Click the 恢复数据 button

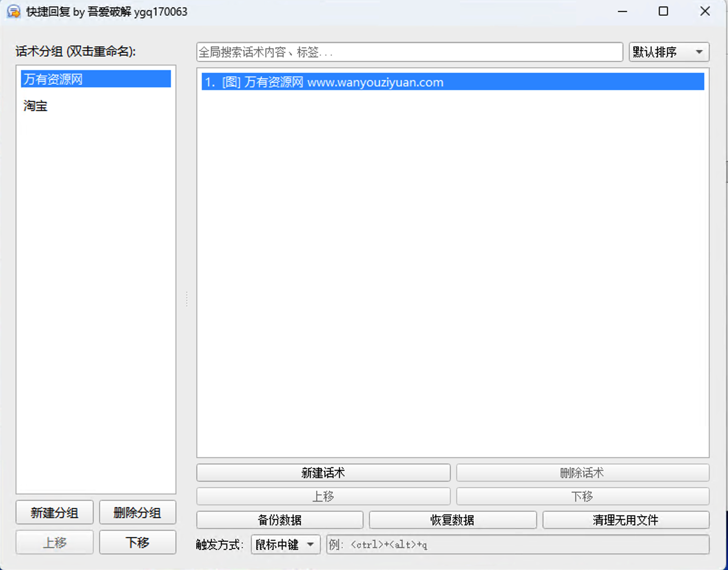[x=453, y=520]
